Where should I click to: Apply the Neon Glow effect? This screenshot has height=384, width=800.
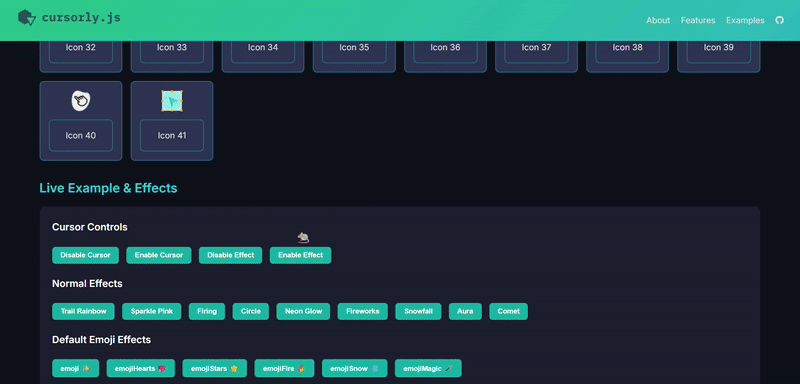(303, 312)
